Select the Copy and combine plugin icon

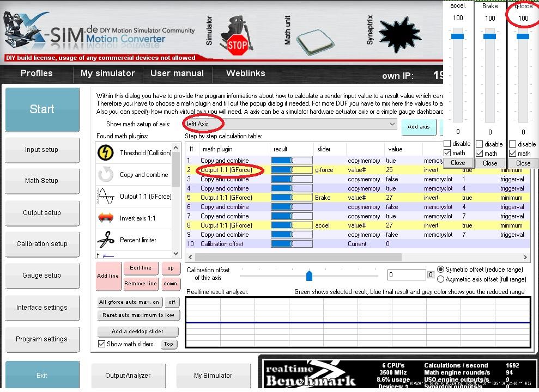106,175
